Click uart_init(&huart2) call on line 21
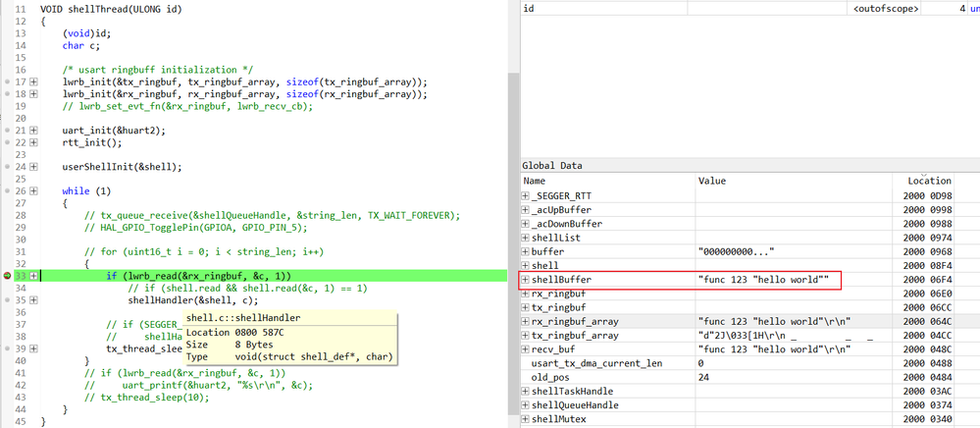This screenshot has height=428, width=980. tap(115, 131)
